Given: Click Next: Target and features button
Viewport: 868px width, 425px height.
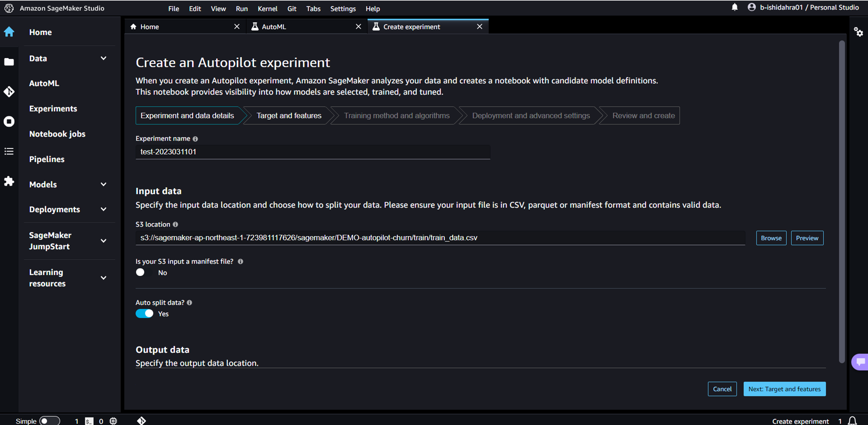Looking at the screenshot, I should 785,389.
